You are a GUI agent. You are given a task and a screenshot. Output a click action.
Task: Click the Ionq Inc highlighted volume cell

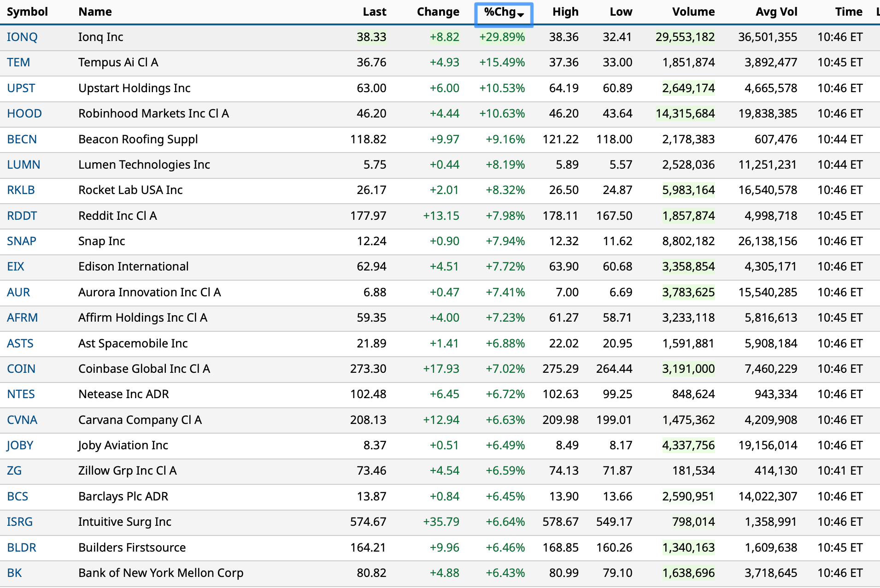685,37
